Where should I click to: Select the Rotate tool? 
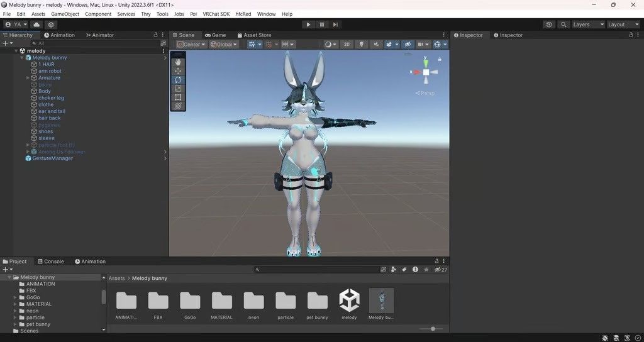[178, 80]
